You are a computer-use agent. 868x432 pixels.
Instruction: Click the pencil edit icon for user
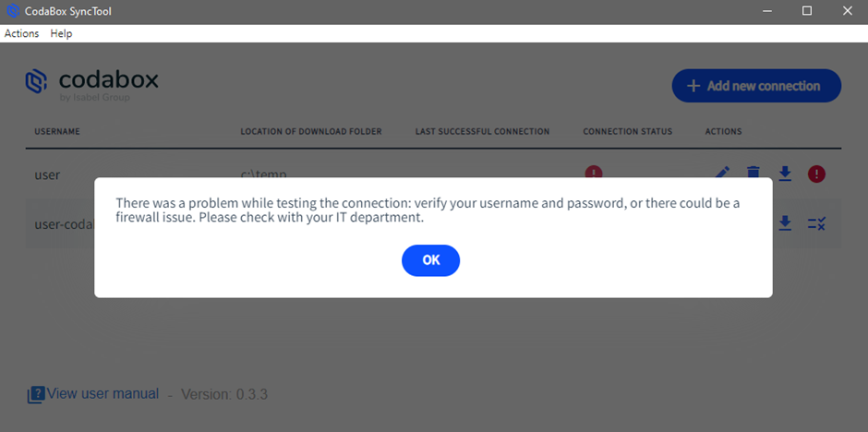(x=722, y=172)
